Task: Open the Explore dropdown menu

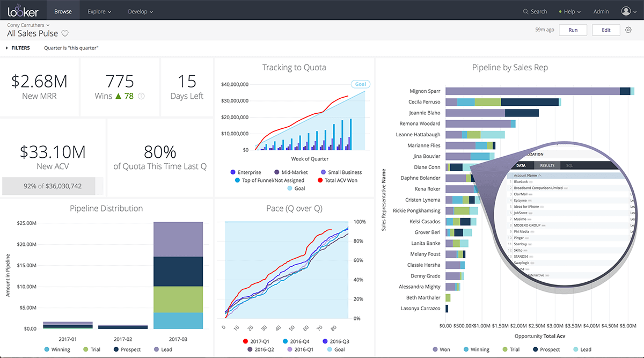Action: [99, 11]
